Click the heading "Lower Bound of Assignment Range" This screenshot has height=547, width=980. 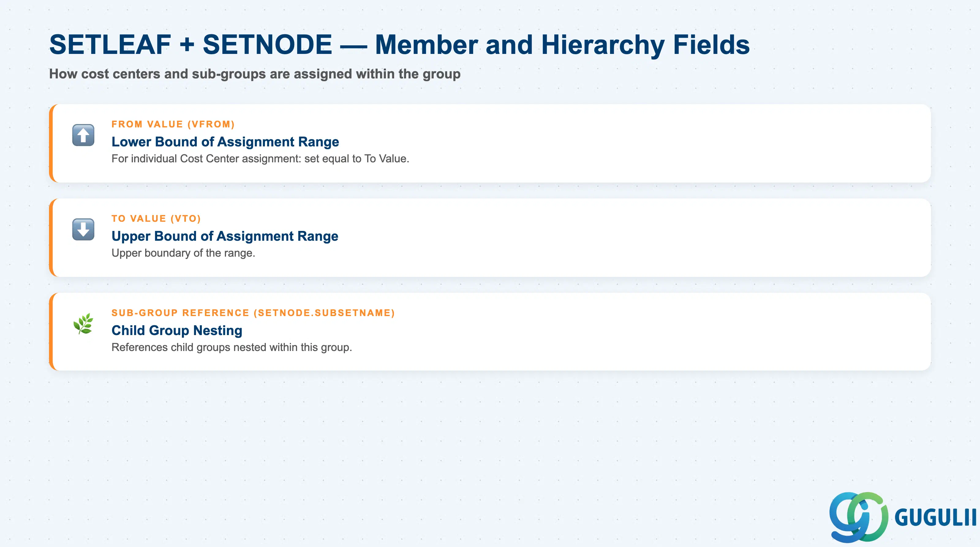pyautogui.click(x=225, y=141)
